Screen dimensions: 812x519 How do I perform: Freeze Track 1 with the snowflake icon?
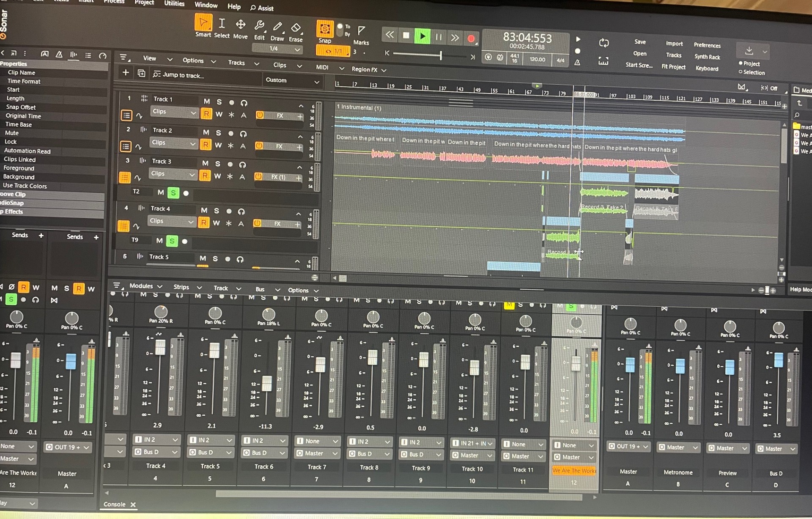click(231, 115)
